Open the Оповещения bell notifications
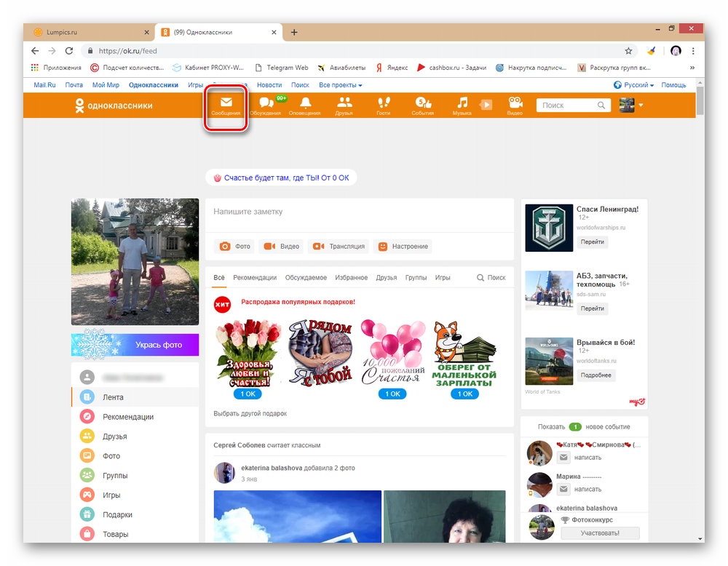The width and height of the screenshot is (728, 566). tap(304, 105)
